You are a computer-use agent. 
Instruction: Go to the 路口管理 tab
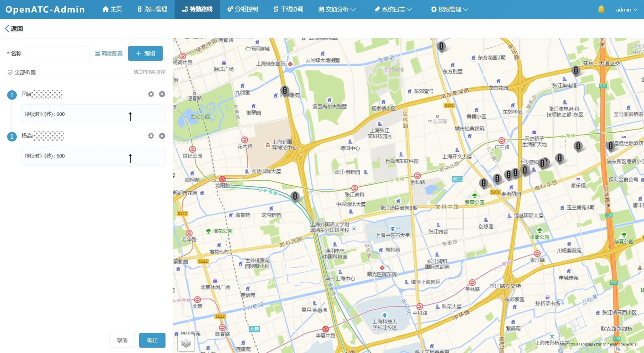point(152,9)
